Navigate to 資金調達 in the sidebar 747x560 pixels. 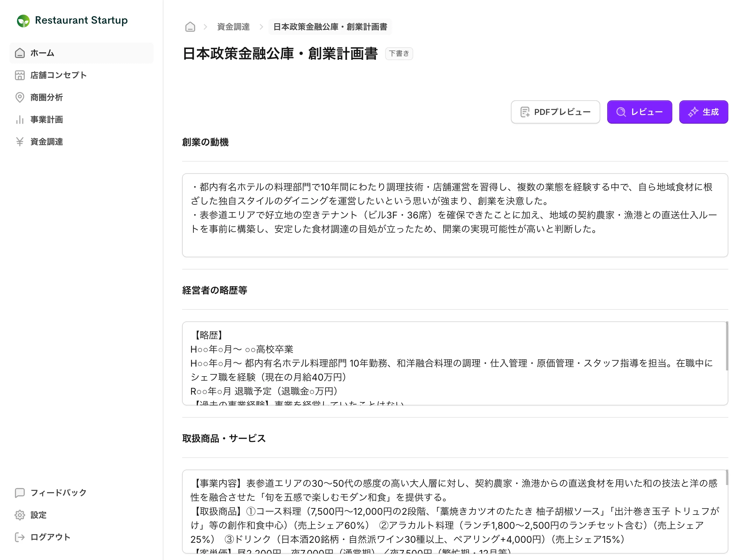click(81, 142)
